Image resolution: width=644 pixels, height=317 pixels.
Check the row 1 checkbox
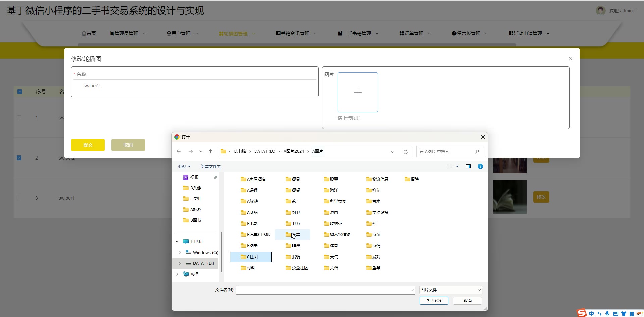19,118
